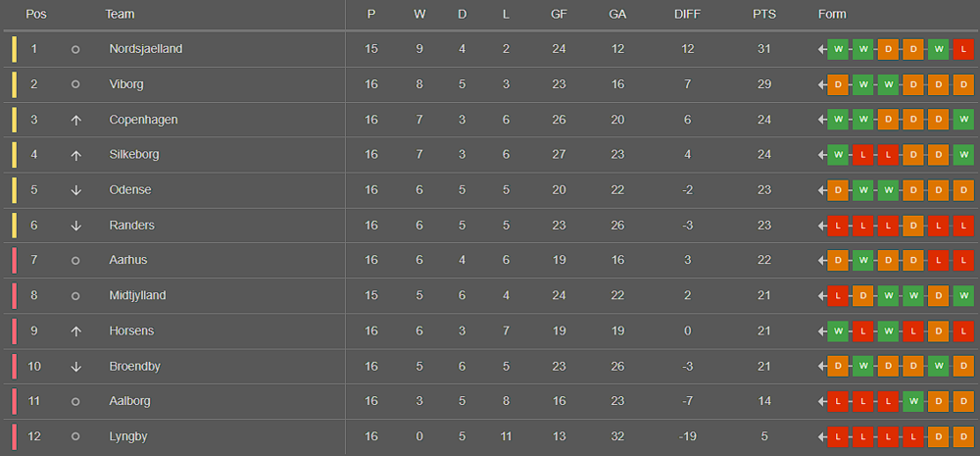Click Horsens' upward movement arrow icon
The height and width of the screenshot is (456, 980).
[x=75, y=331]
